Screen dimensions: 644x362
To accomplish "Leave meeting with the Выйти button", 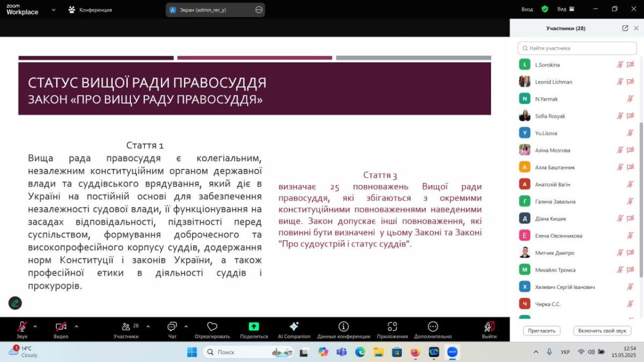I will [489, 329].
